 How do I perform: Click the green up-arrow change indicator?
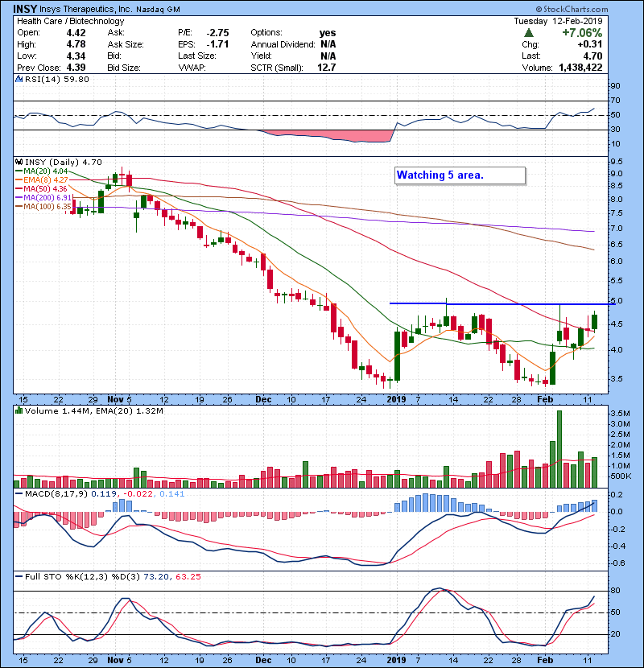click(x=529, y=33)
